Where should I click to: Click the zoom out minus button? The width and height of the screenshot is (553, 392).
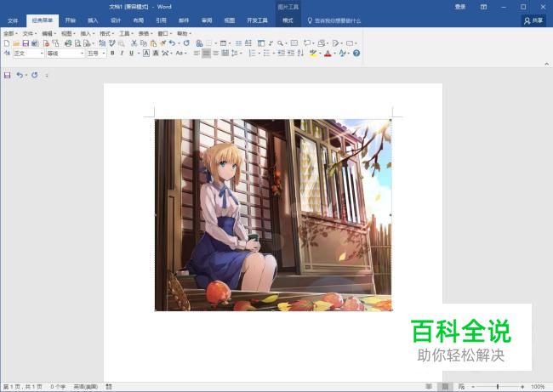coord(473,387)
